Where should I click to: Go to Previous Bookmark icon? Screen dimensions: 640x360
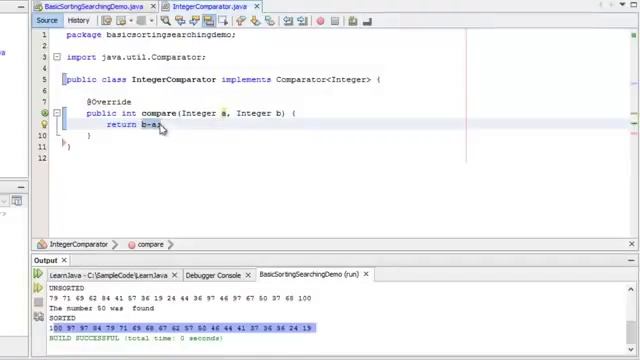click(241, 21)
